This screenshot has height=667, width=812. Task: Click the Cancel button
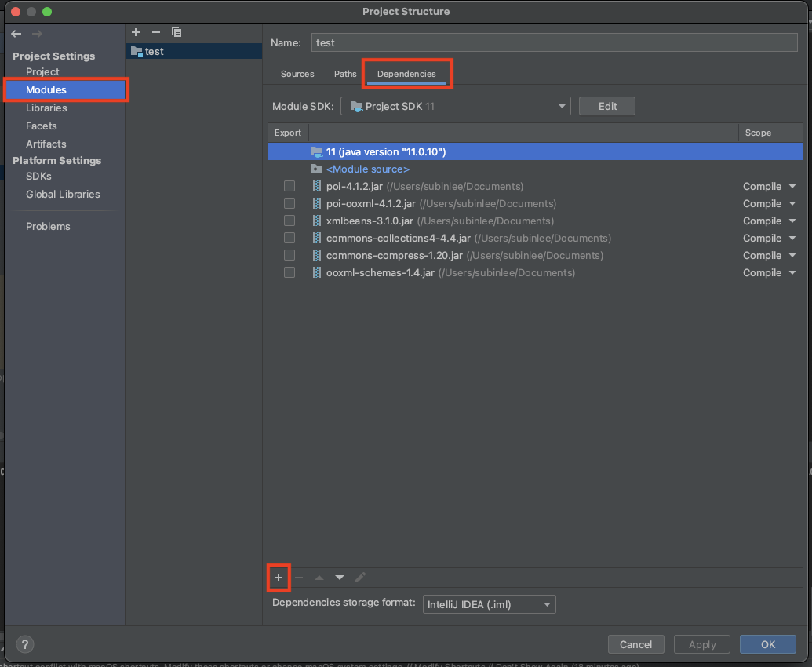(636, 644)
